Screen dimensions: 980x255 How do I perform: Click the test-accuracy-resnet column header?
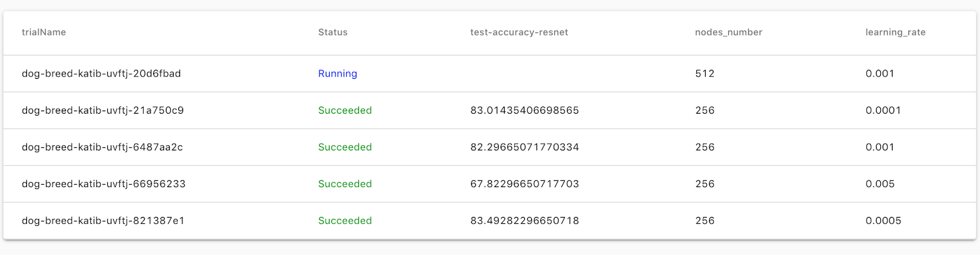pos(519,32)
